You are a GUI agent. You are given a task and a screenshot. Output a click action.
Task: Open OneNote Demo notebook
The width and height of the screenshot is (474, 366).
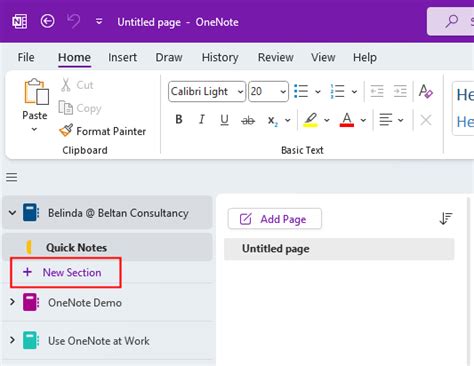(x=85, y=303)
